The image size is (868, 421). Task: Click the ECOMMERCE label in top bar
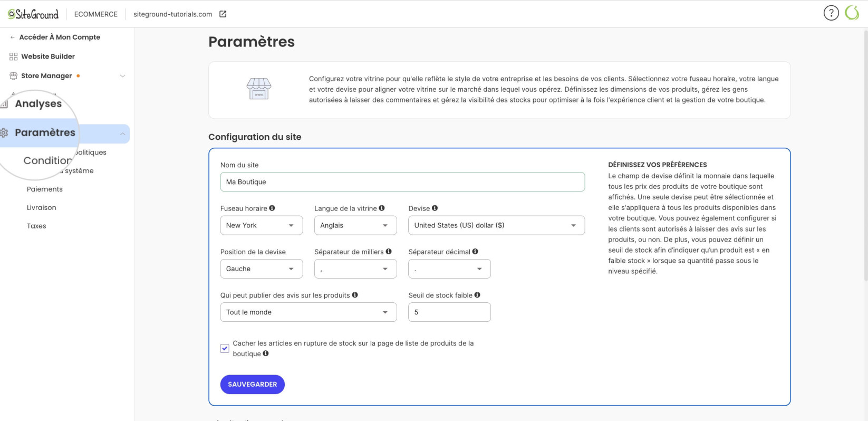pyautogui.click(x=96, y=14)
